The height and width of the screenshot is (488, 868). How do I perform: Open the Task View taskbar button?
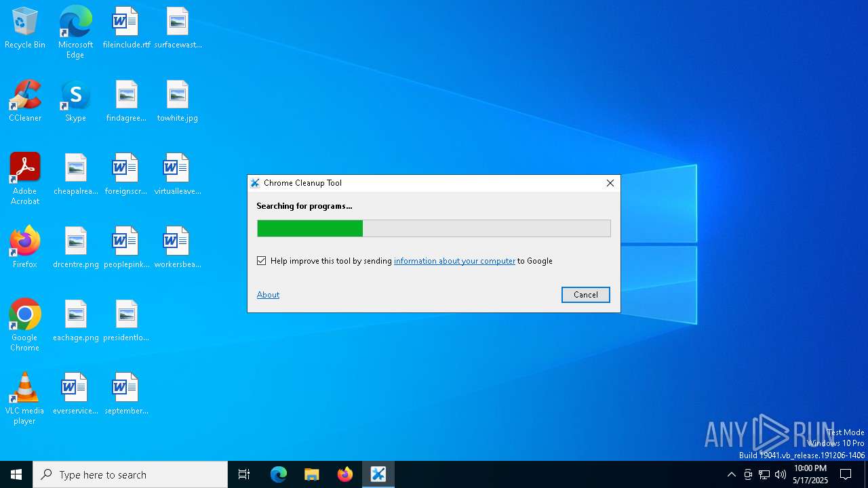tap(244, 474)
